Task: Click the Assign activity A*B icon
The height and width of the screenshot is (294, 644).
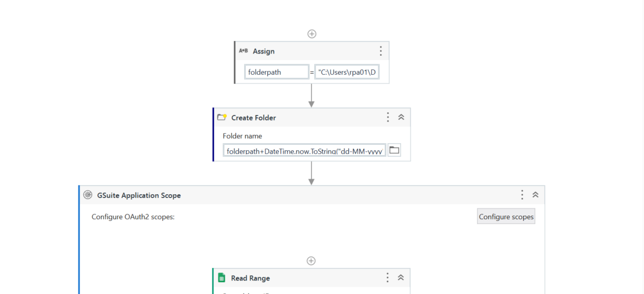Action: click(244, 51)
